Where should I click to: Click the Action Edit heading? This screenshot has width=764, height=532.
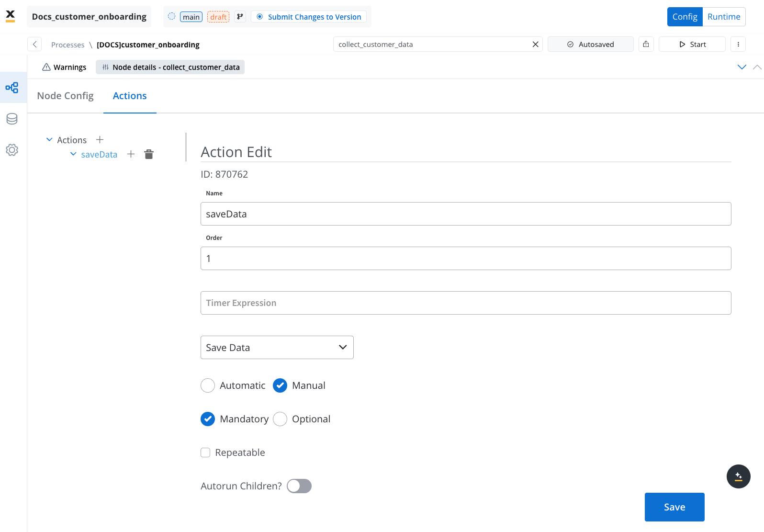(236, 152)
